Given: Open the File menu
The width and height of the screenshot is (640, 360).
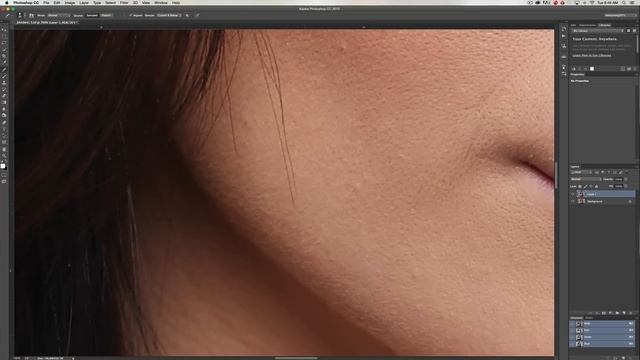Looking at the screenshot, I should click(x=47, y=2).
